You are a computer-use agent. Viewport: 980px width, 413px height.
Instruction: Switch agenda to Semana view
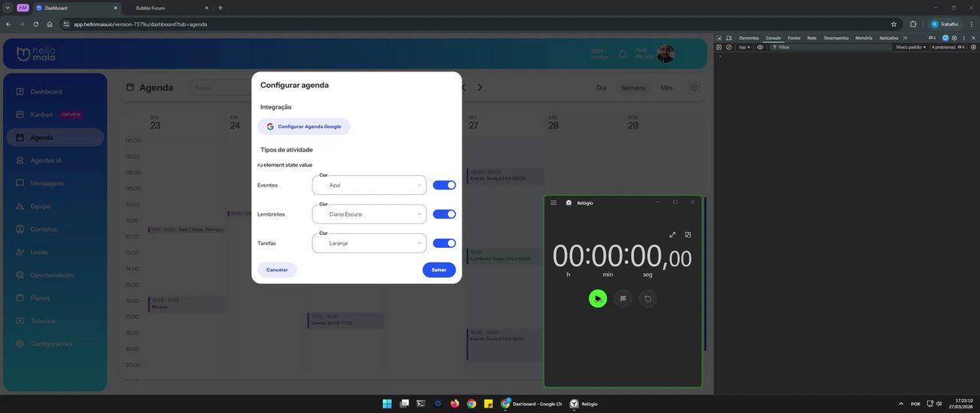(633, 88)
